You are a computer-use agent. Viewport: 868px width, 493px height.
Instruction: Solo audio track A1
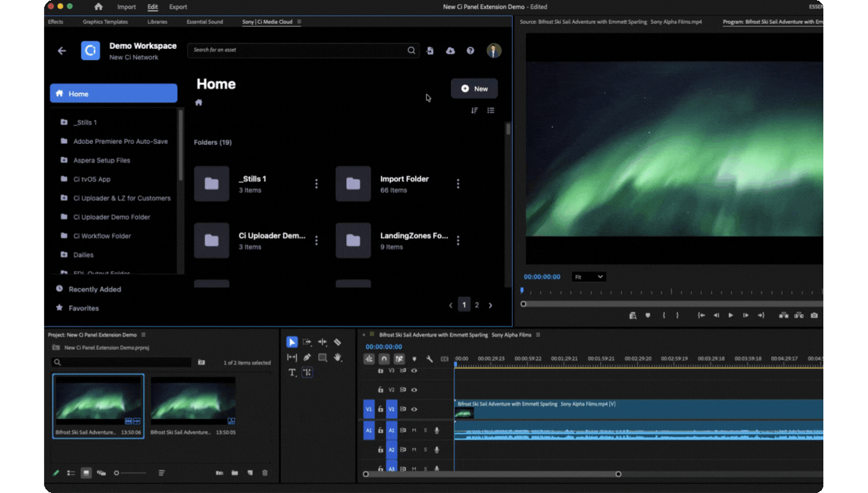click(x=425, y=430)
